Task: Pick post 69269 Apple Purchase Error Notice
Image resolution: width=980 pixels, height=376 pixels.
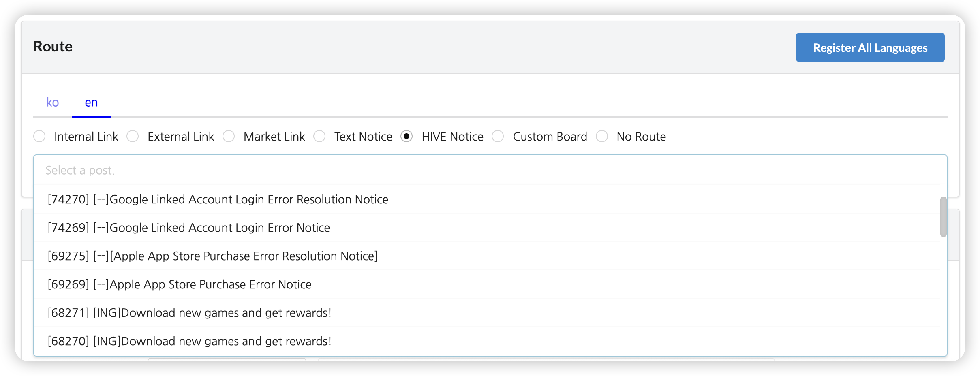Action: 180,284
